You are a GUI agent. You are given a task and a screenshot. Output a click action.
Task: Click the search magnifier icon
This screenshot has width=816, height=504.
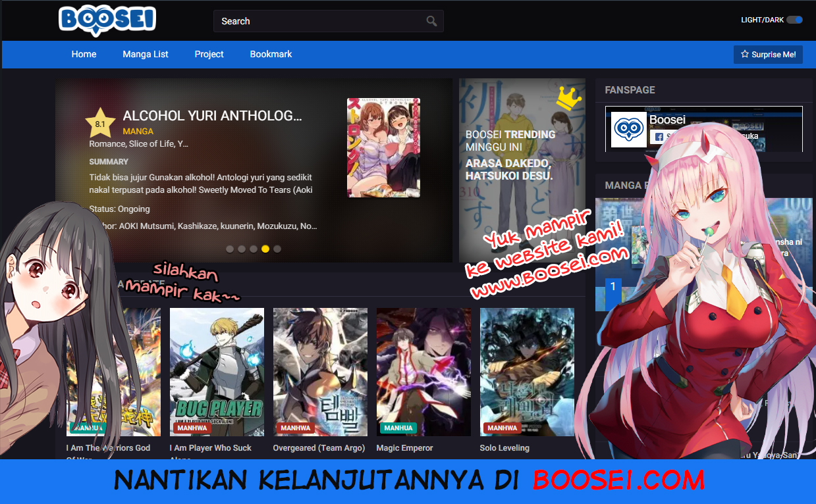click(x=431, y=20)
